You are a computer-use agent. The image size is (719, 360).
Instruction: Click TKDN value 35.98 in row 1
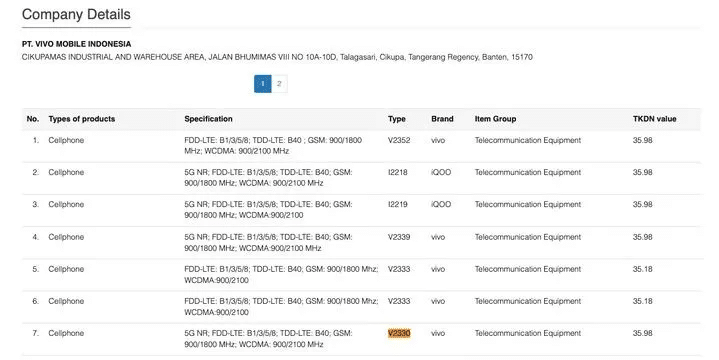click(x=642, y=140)
